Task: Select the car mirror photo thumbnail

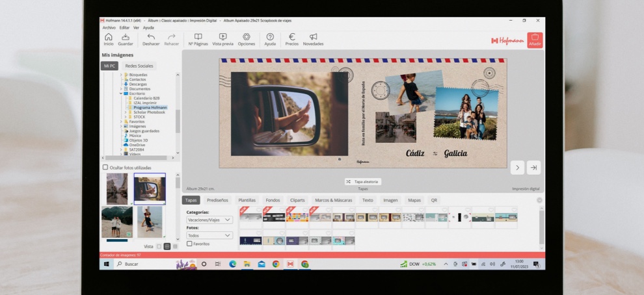Action: (150, 188)
